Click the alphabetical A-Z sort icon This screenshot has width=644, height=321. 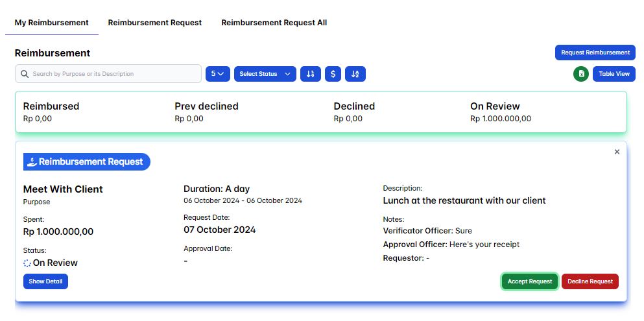355,74
